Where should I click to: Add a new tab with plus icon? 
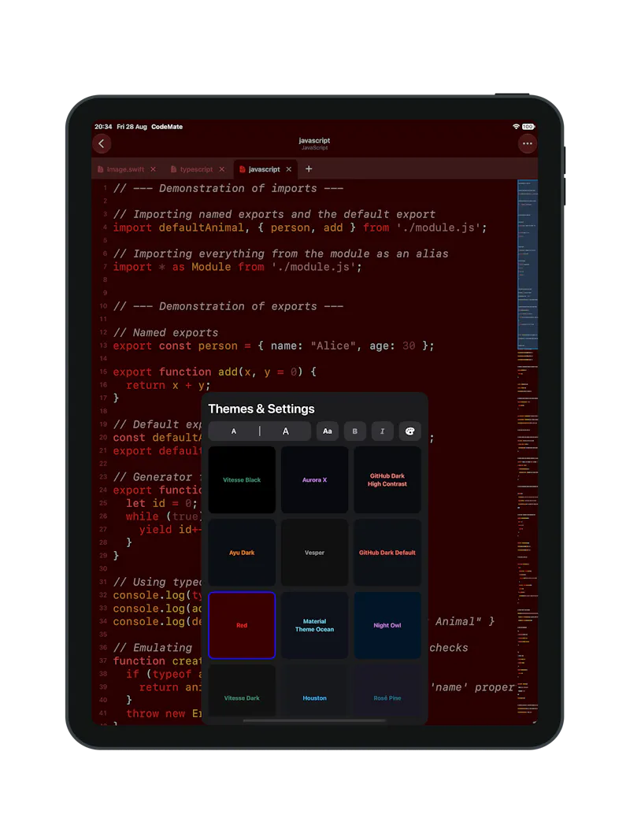[x=309, y=168]
